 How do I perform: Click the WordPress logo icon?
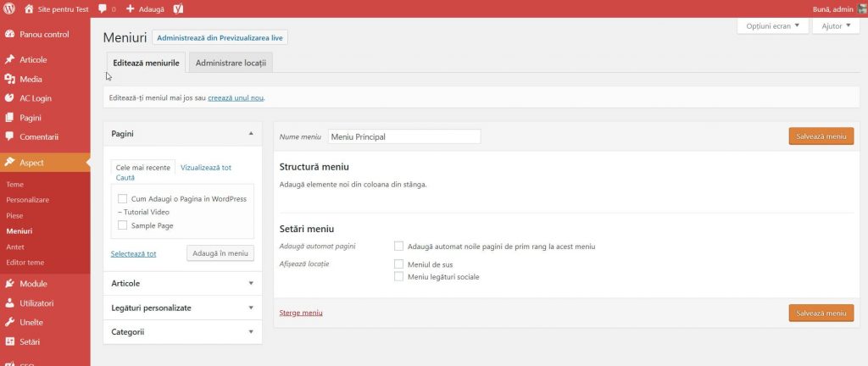click(x=9, y=8)
